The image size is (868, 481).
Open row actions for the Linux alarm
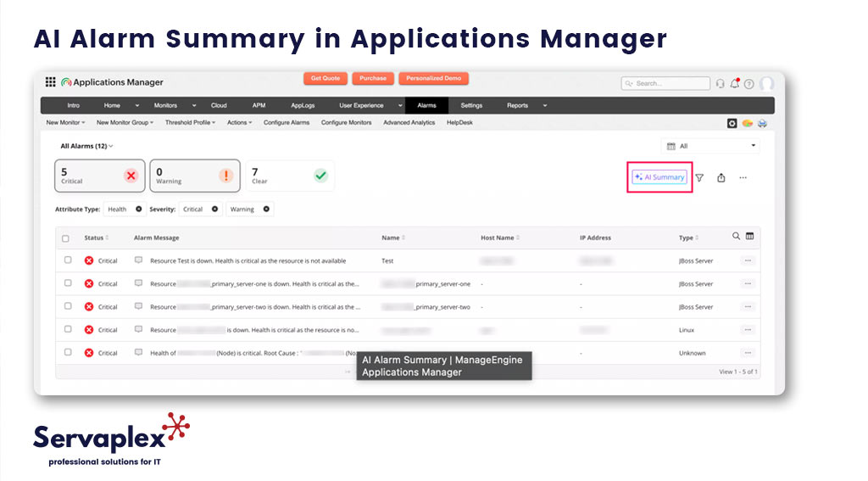[x=748, y=330]
